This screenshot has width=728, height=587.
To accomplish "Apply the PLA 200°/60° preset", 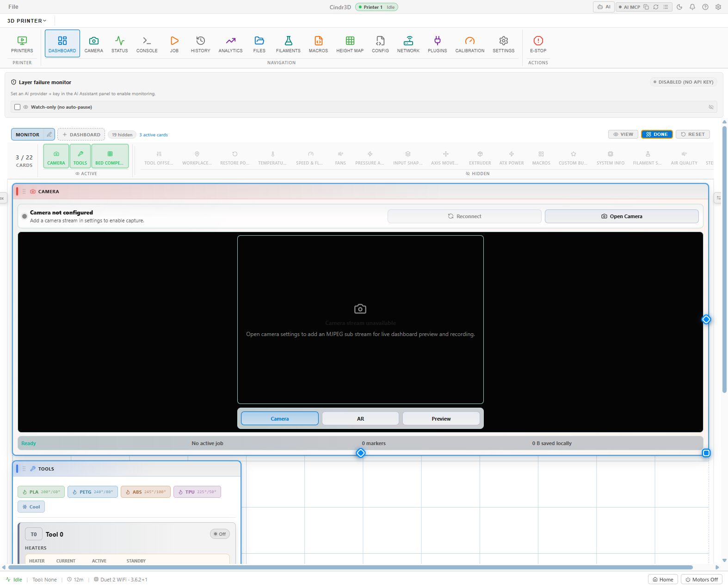I will 41,492.
